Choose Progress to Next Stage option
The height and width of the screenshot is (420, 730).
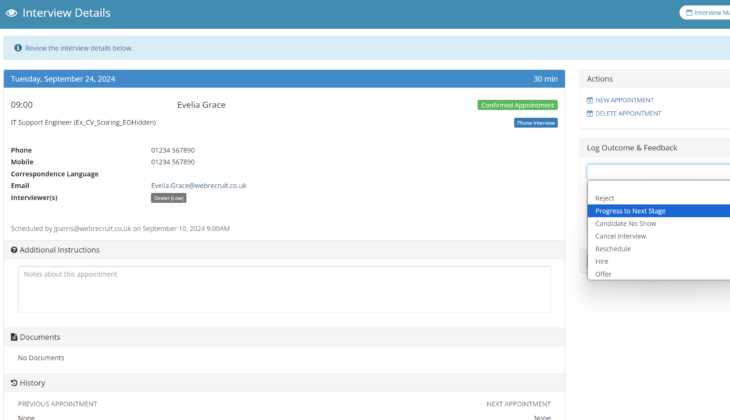pyautogui.click(x=630, y=211)
